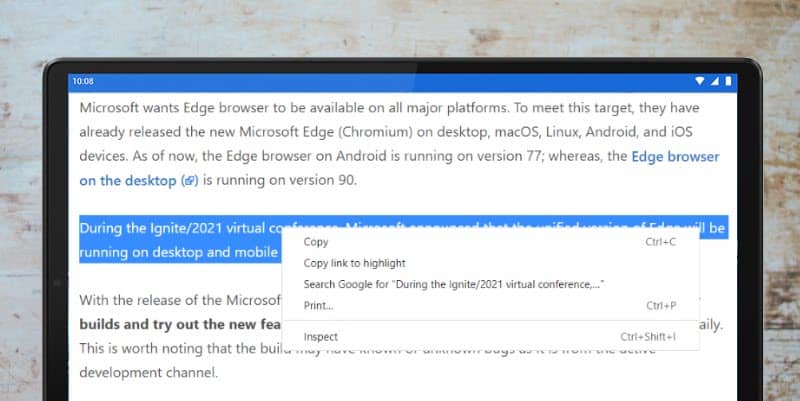Screen dimensions: 800x401
Task: Click the battery icon in status bar
Action: coord(728,80)
